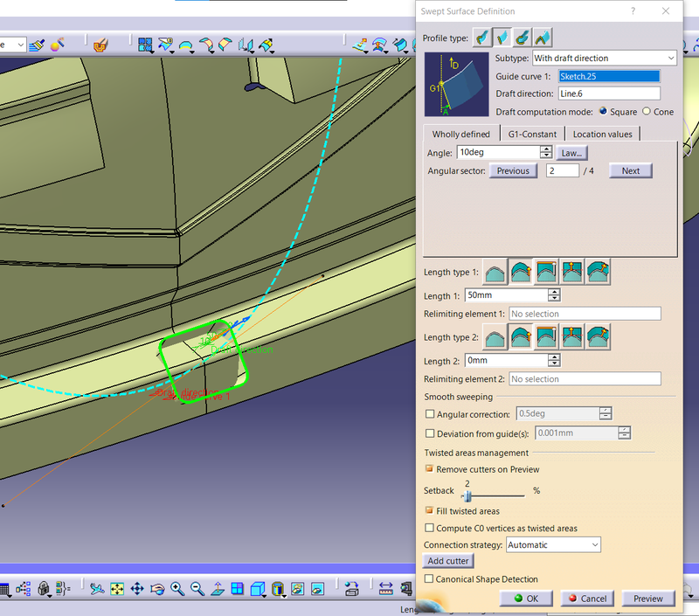Select the Explicit profile type icon
699x616 pixels.
coord(481,37)
